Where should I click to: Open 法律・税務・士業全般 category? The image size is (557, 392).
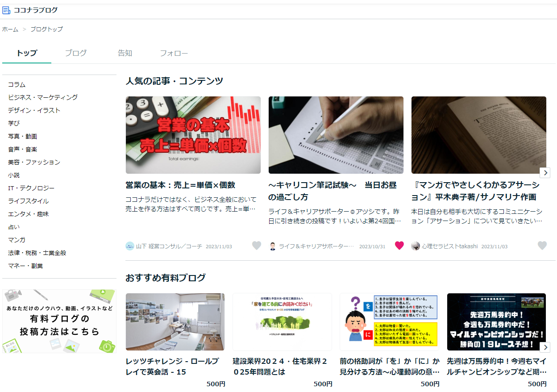(x=37, y=253)
